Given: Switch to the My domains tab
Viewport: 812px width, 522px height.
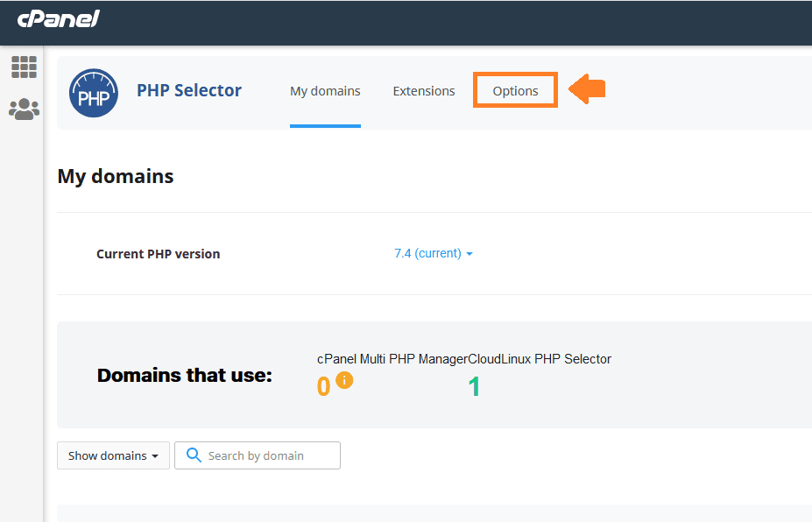Looking at the screenshot, I should tap(325, 91).
